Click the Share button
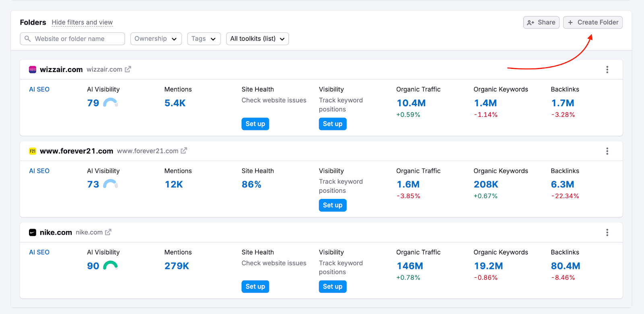The width and height of the screenshot is (644, 314). tap(541, 23)
